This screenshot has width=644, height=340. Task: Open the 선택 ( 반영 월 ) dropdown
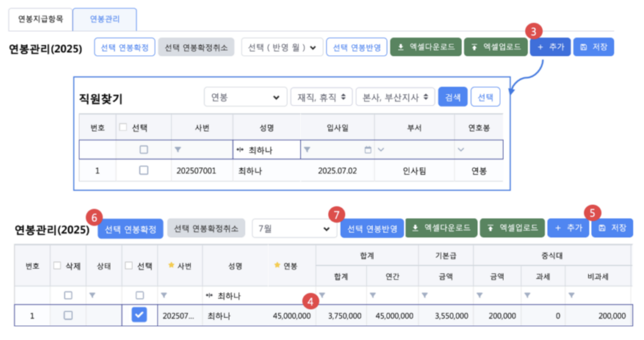pyautogui.click(x=282, y=48)
